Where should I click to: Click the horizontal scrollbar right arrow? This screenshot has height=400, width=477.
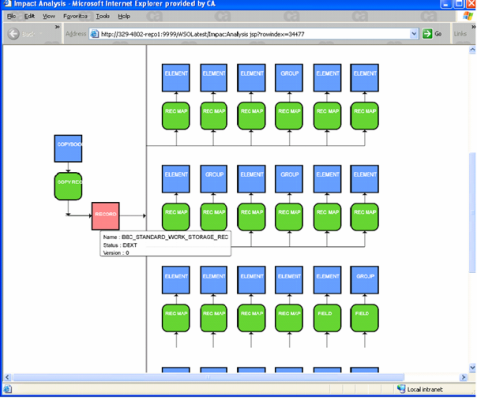(463, 377)
